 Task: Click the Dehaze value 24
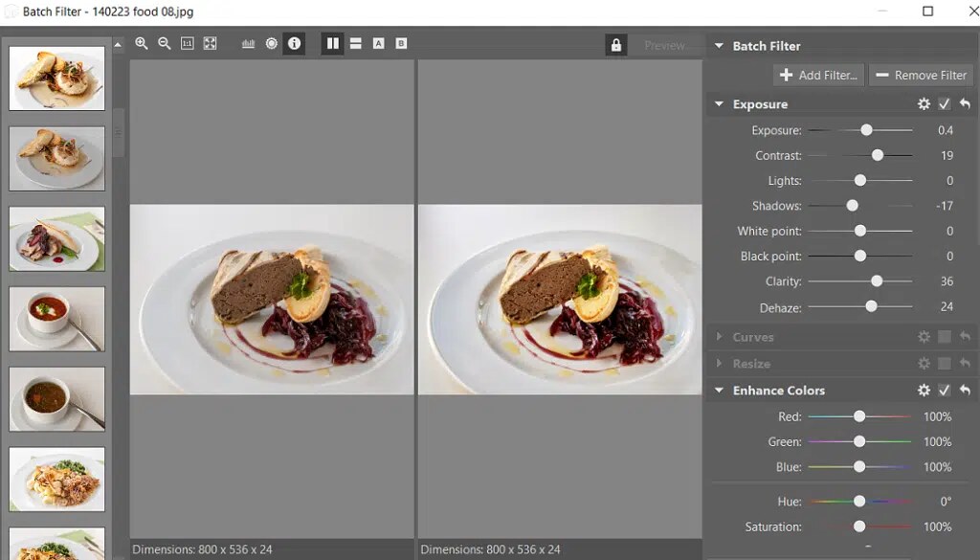tap(947, 307)
